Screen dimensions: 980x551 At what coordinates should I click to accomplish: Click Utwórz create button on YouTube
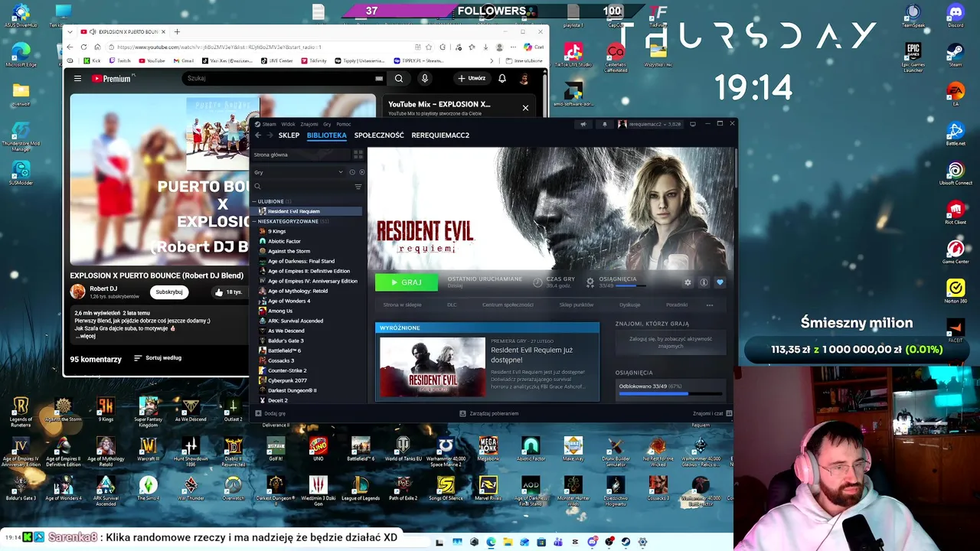pyautogui.click(x=472, y=78)
